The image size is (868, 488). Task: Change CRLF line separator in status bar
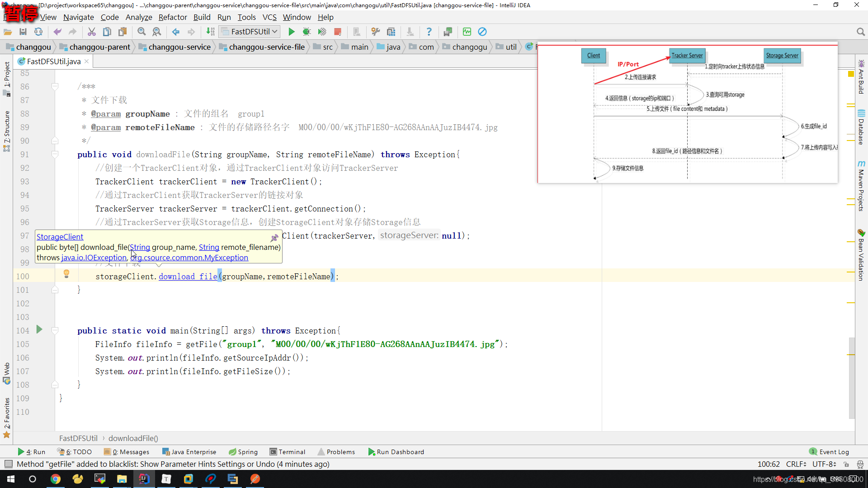tap(796, 464)
